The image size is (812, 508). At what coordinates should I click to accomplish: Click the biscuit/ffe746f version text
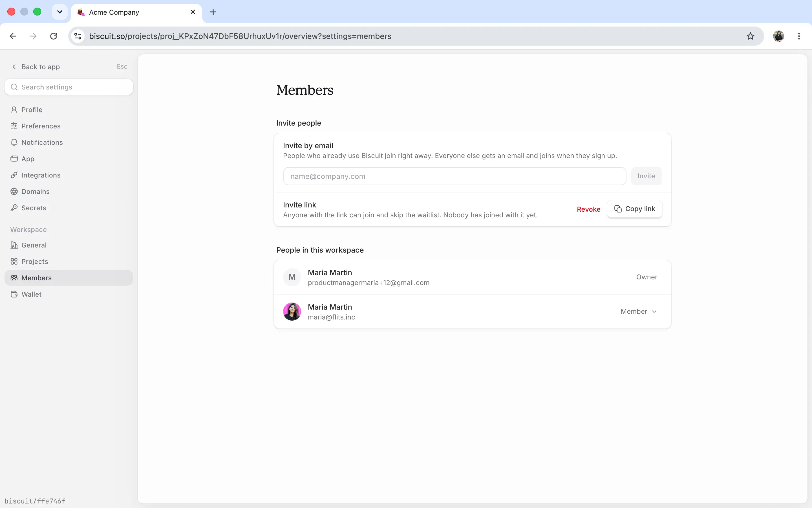pos(35,501)
